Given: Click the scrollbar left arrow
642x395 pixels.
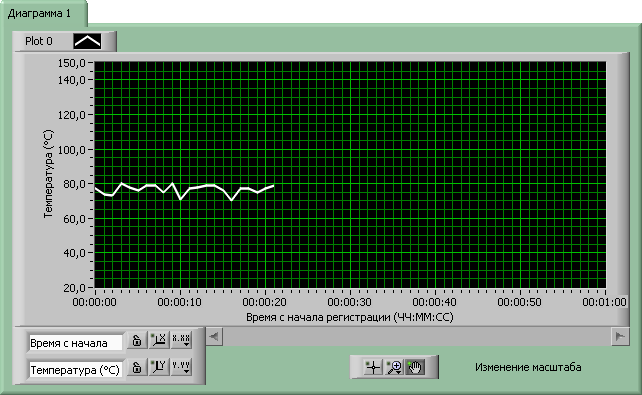Looking at the screenshot, I should (214, 337).
